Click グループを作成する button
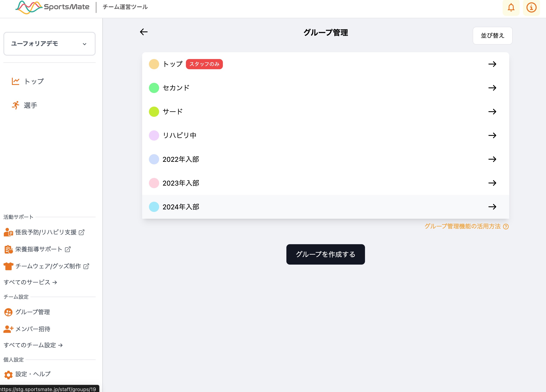 (x=325, y=254)
